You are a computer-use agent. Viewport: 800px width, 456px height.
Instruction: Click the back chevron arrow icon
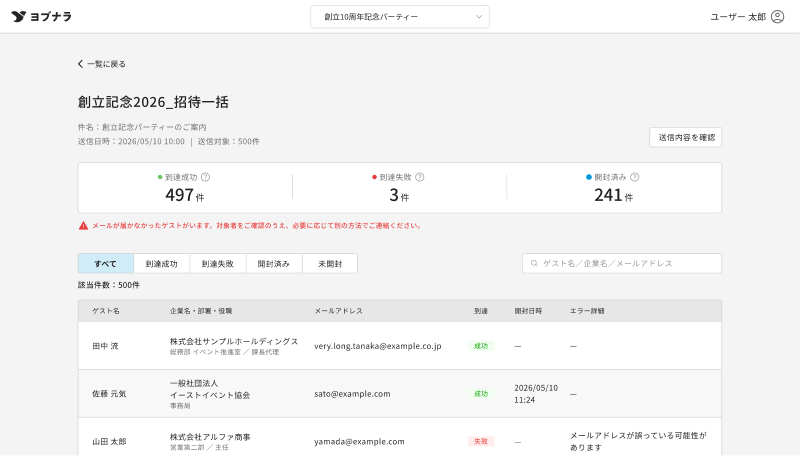(80, 64)
